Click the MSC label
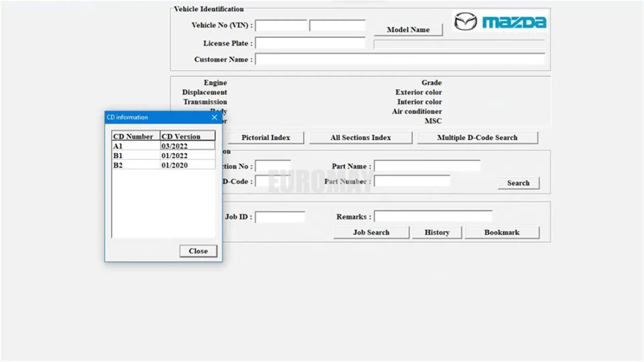Screen dimensions: 644x362 point(433,121)
